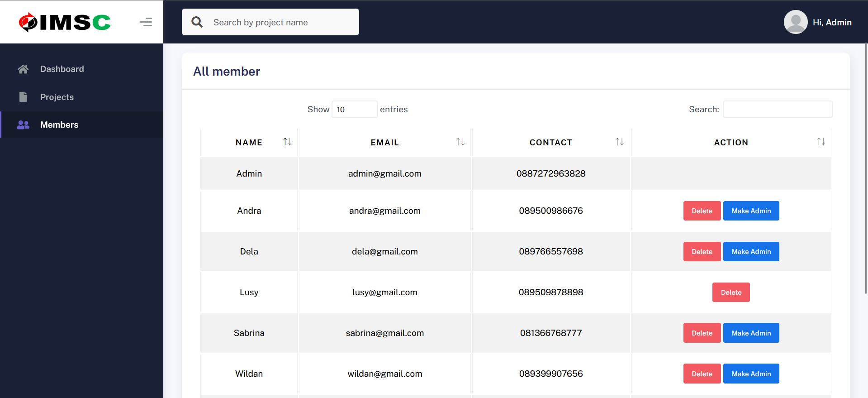This screenshot has height=398, width=868.
Task: Make Sabrina an admin
Action: (751, 333)
